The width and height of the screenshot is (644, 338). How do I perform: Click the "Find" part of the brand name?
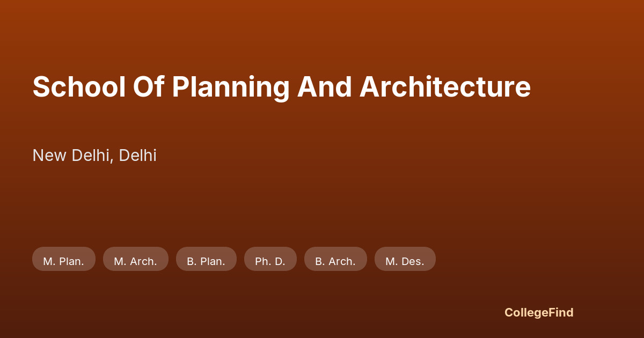click(561, 312)
